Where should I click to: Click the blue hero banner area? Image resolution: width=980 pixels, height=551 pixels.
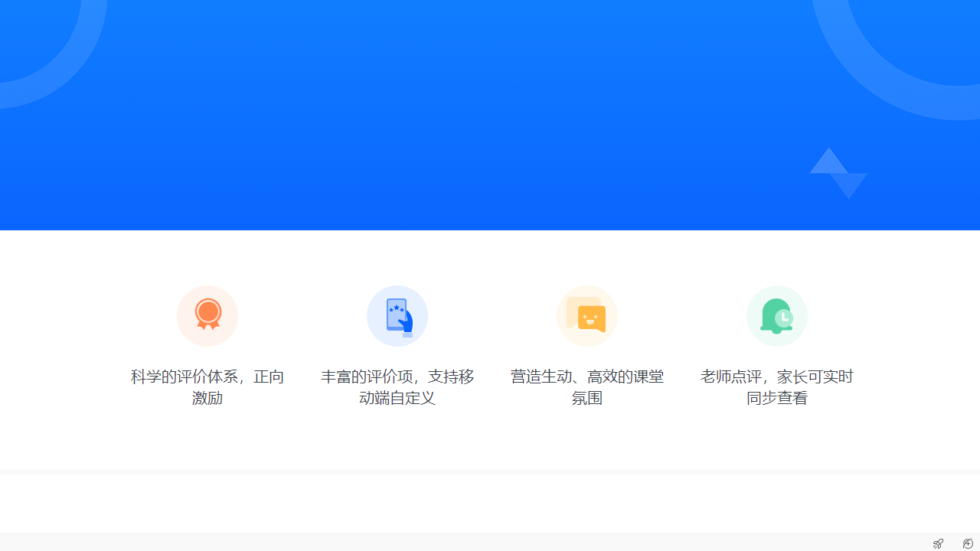click(x=490, y=115)
